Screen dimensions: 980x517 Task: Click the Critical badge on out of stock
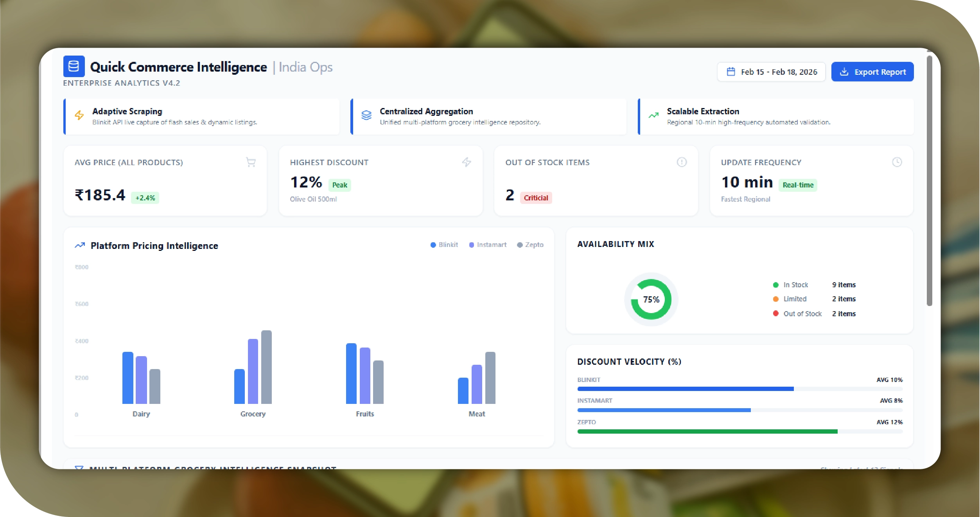click(x=536, y=198)
